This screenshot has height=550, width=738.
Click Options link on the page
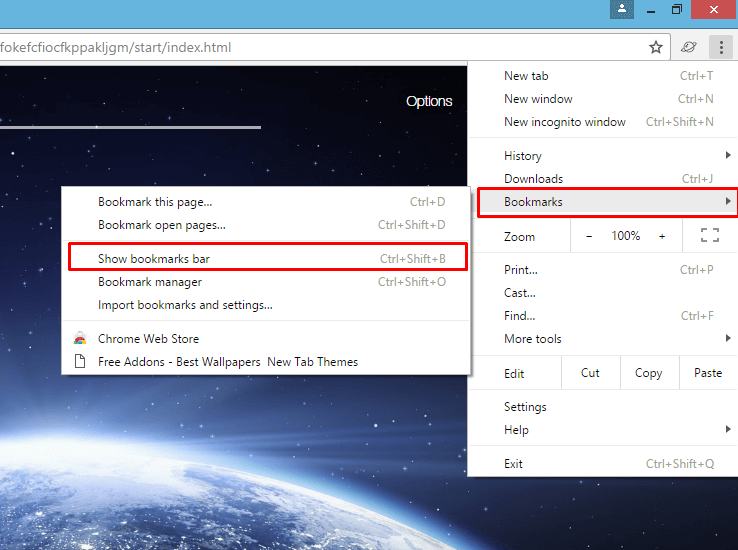pos(429,101)
